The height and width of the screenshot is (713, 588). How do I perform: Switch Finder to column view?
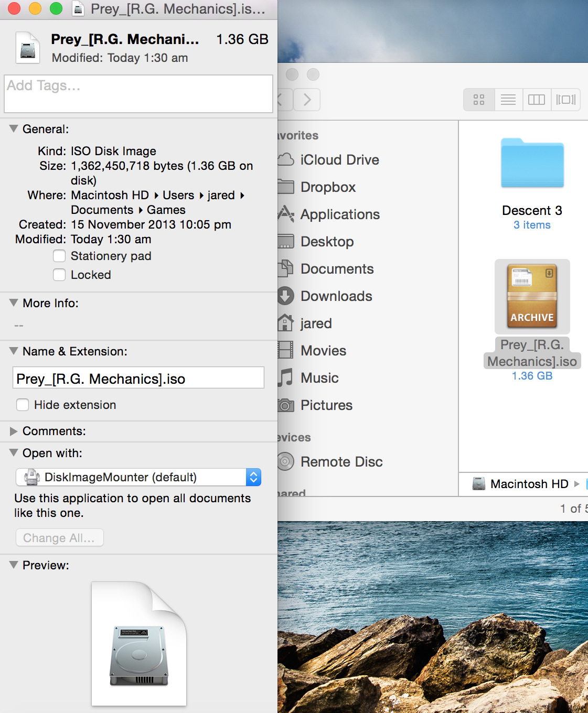pyautogui.click(x=537, y=100)
